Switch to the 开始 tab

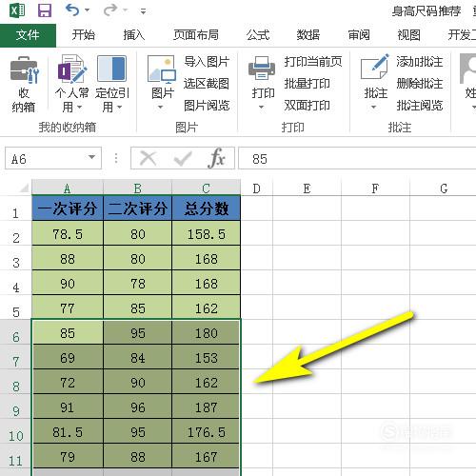pyautogui.click(x=84, y=35)
